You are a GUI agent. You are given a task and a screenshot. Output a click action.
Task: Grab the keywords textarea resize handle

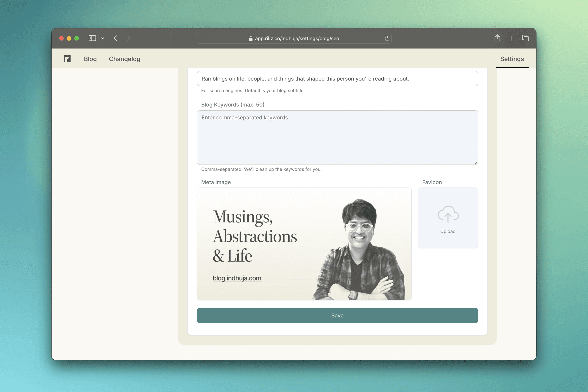pyautogui.click(x=476, y=163)
